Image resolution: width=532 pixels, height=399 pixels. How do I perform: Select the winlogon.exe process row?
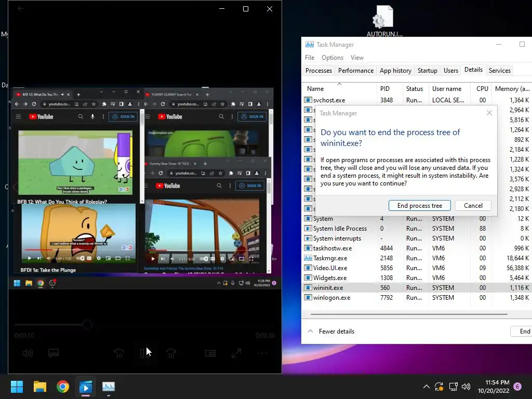click(417, 298)
